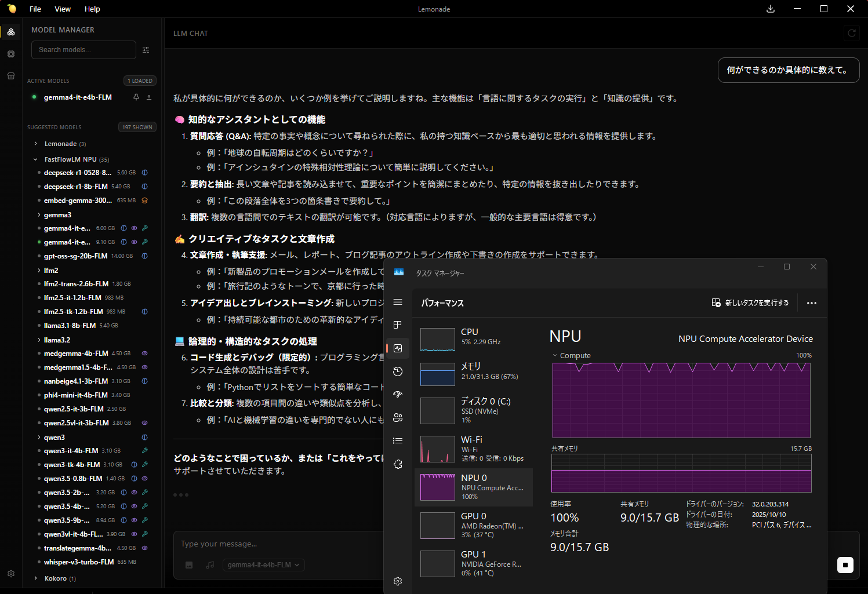Select llama3.1-8b-FLM model
The image size is (868, 594).
click(x=70, y=326)
